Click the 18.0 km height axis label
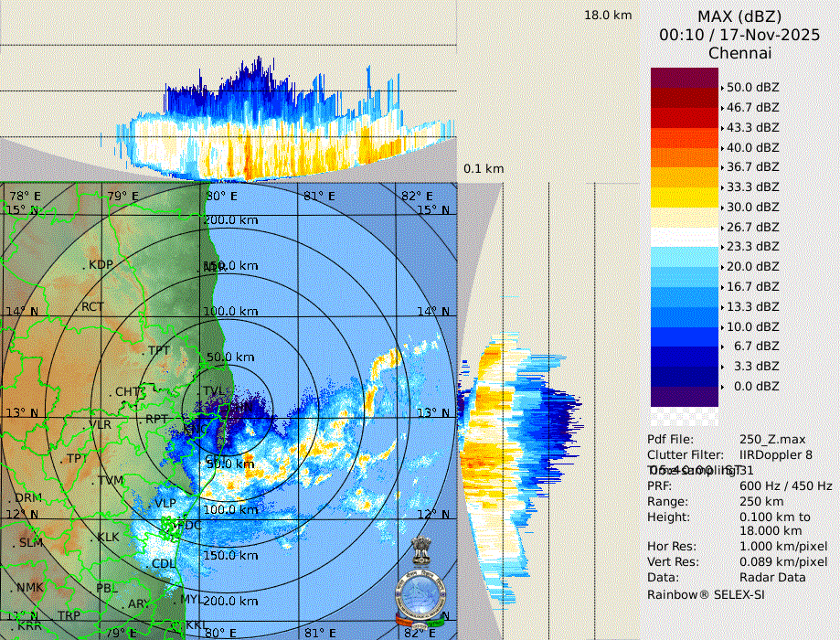 pos(608,15)
